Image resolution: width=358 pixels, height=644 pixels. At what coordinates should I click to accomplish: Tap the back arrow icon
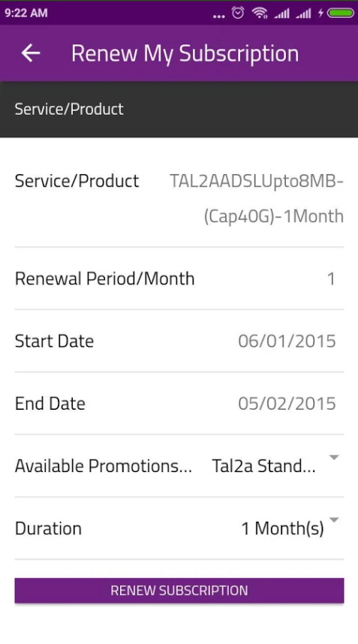tap(31, 53)
